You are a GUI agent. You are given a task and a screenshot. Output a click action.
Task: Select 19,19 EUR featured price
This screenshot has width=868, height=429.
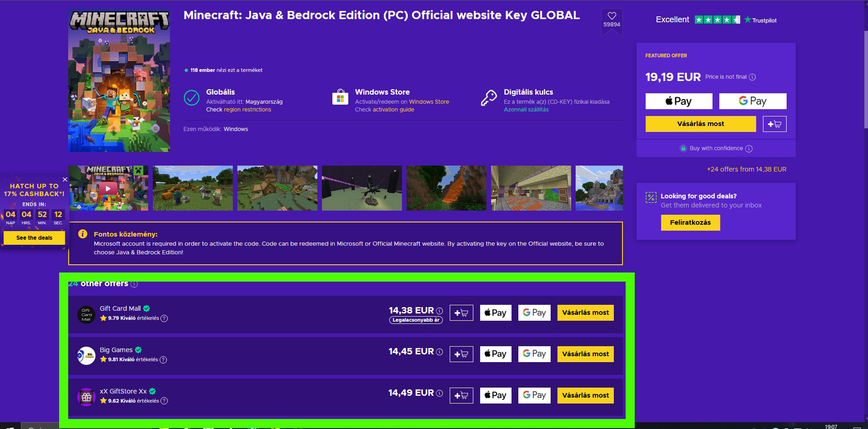[x=673, y=77]
